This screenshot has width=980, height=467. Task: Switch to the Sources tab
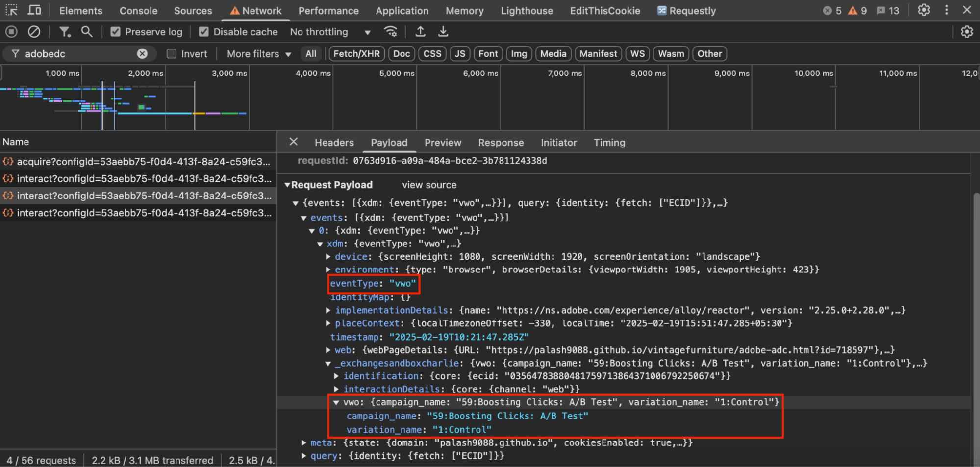pyautogui.click(x=193, y=11)
